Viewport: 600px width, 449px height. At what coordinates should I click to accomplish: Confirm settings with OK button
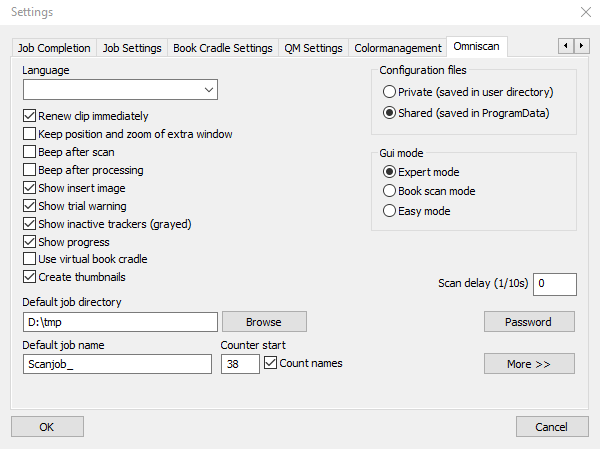pyautogui.click(x=47, y=427)
